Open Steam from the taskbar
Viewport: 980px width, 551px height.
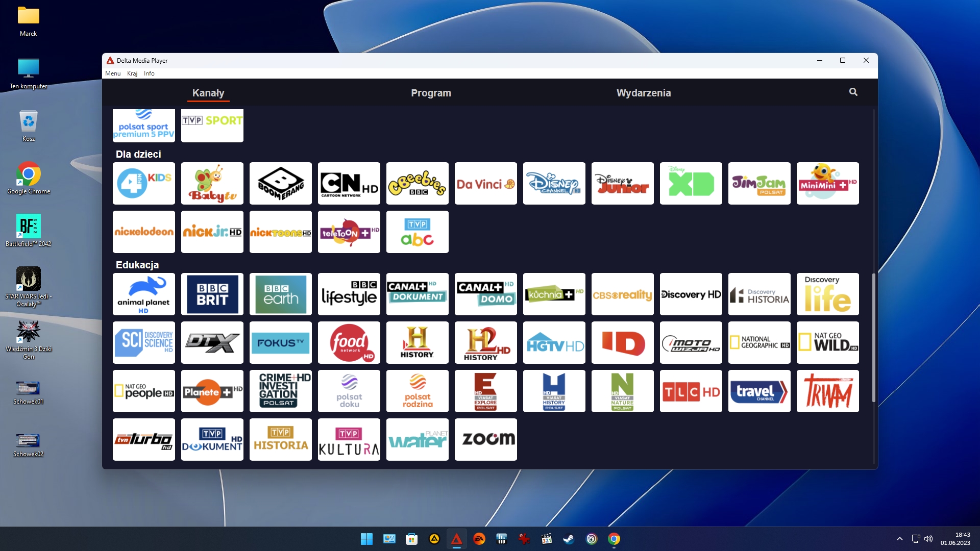tap(569, 539)
